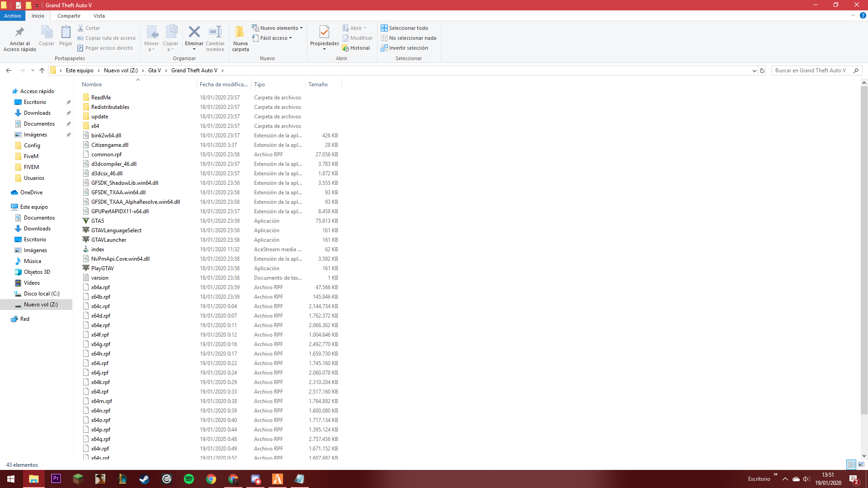Click Invertir selección icon
The height and width of the screenshot is (488, 868).
tap(384, 48)
